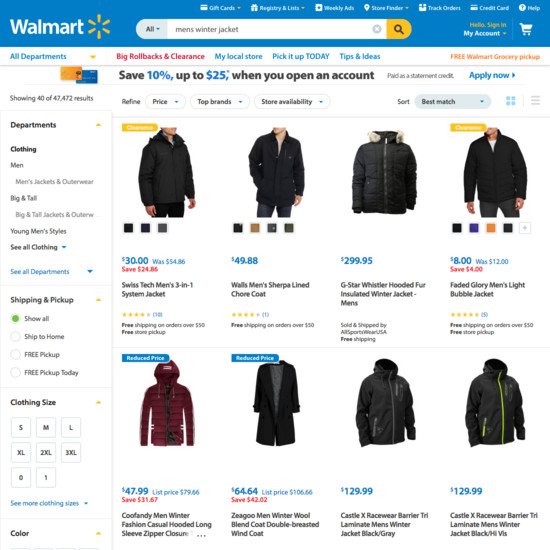This screenshot has width=550, height=550.
Task: Collapse the Clothing Size section
Action: [99, 402]
